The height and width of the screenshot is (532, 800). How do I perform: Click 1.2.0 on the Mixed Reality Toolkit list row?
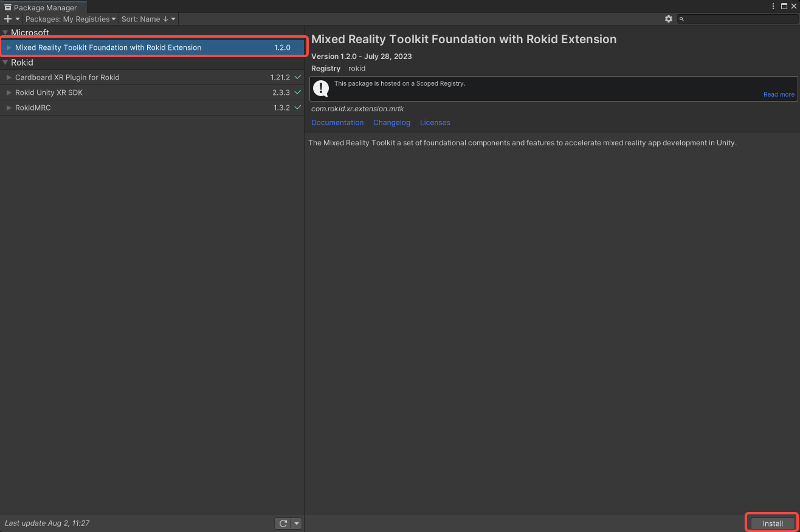point(282,47)
